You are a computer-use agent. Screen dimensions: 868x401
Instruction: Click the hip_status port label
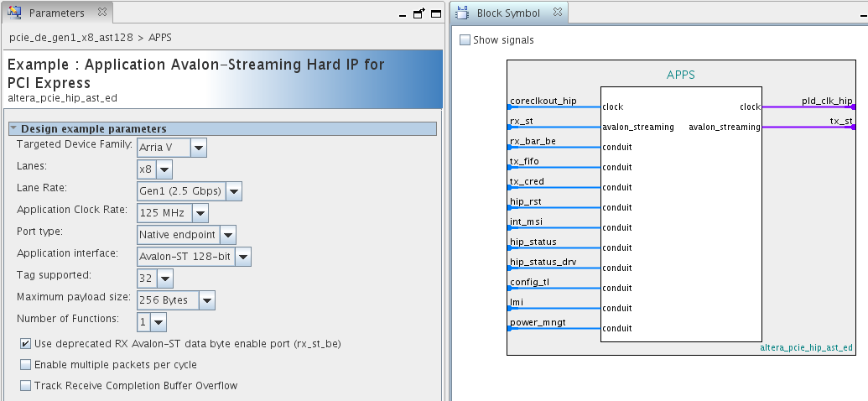(533, 242)
